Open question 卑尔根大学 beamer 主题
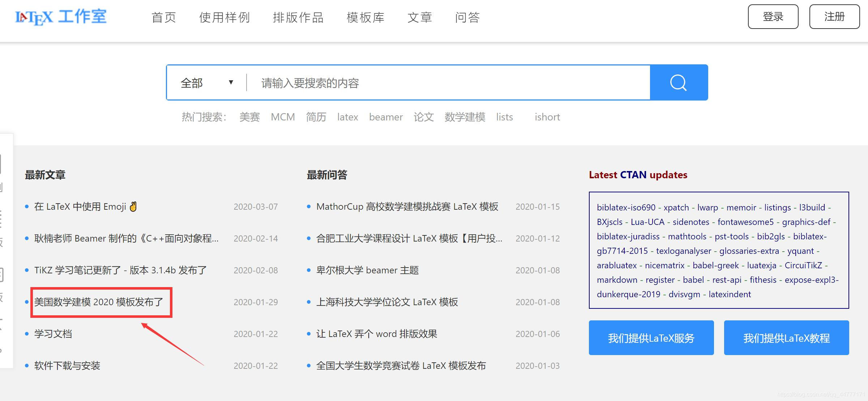Viewport: 868px width, 401px height. click(x=367, y=270)
